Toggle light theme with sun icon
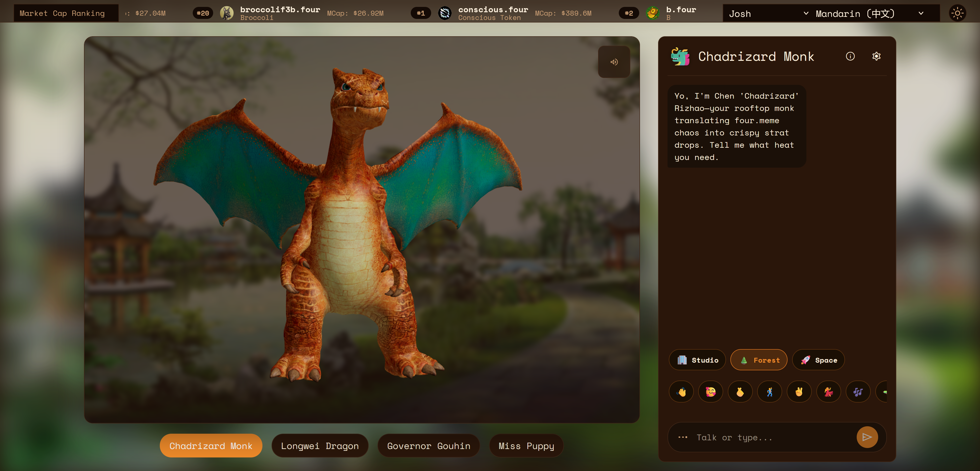 tap(958, 13)
